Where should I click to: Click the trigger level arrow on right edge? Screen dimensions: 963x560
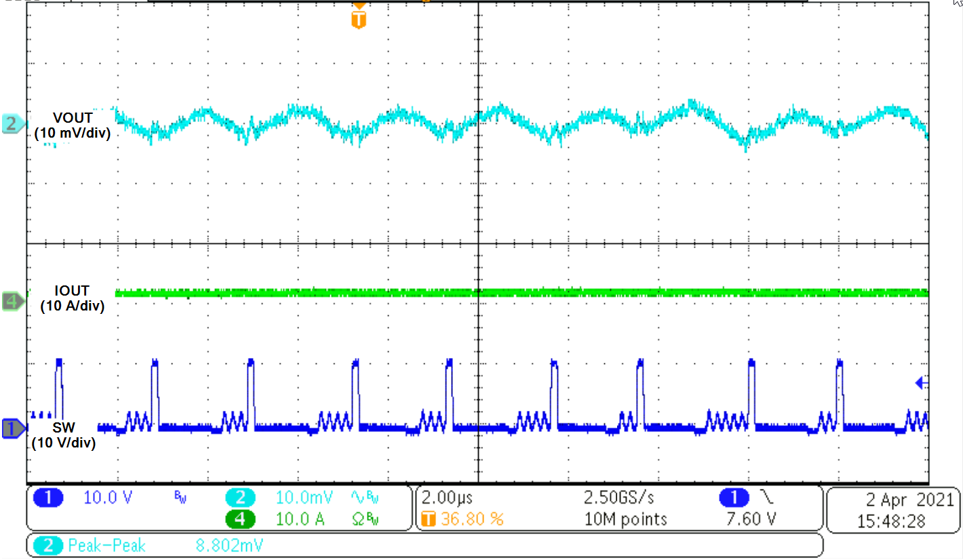tap(920, 383)
